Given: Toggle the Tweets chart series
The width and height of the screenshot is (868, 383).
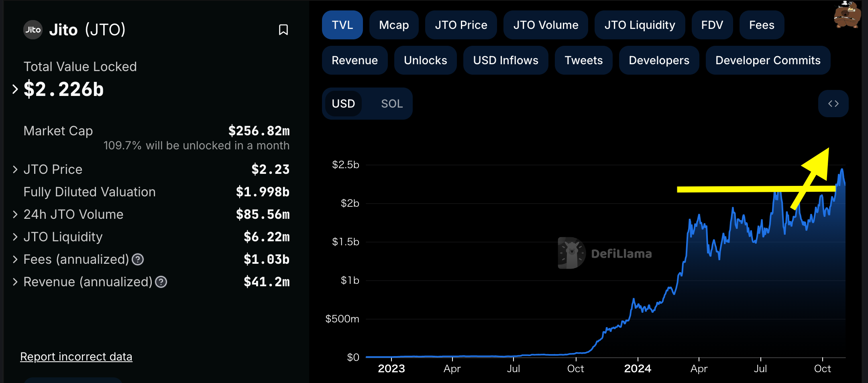Looking at the screenshot, I should coord(583,60).
